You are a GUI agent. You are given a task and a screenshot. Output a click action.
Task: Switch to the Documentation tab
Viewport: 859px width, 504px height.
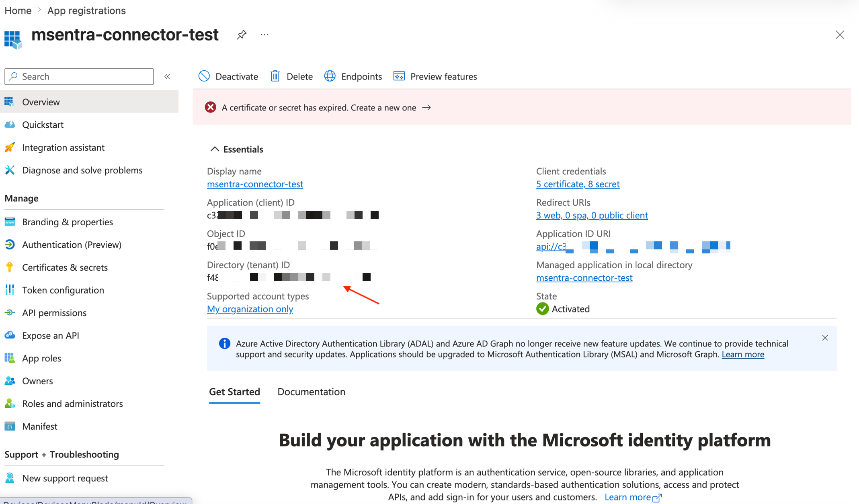click(311, 392)
